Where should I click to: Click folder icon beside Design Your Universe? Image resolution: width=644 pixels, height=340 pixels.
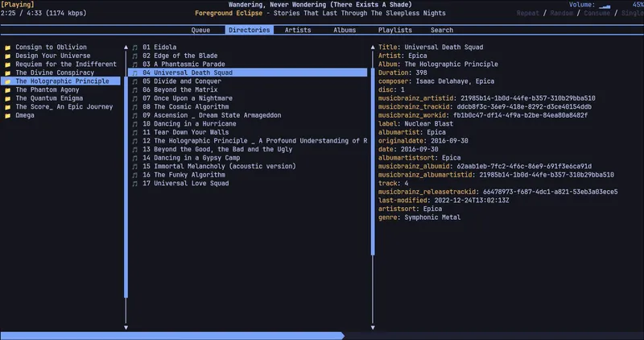point(7,56)
